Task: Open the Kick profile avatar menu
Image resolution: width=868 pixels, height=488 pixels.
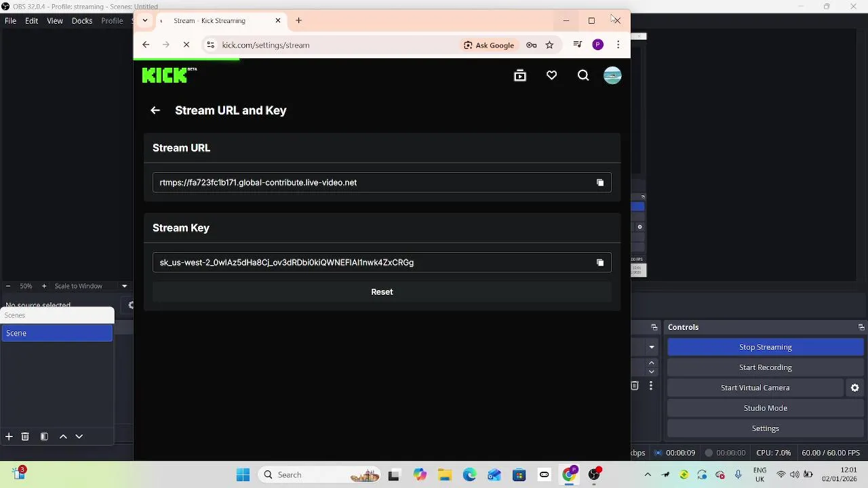Action: (612, 76)
